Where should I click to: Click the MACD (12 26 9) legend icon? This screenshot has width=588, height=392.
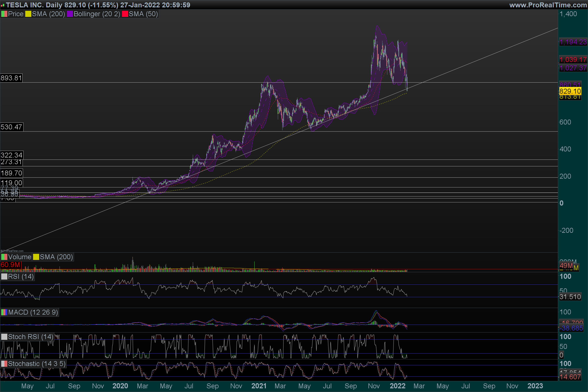4,312
